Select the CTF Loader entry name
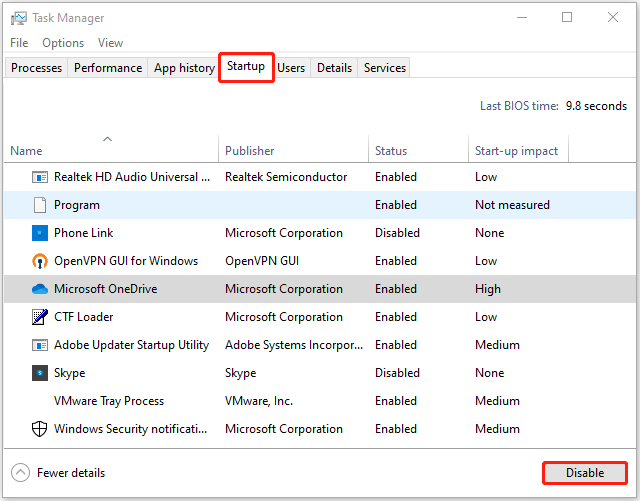This screenshot has width=640, height=501. point(83,317)
